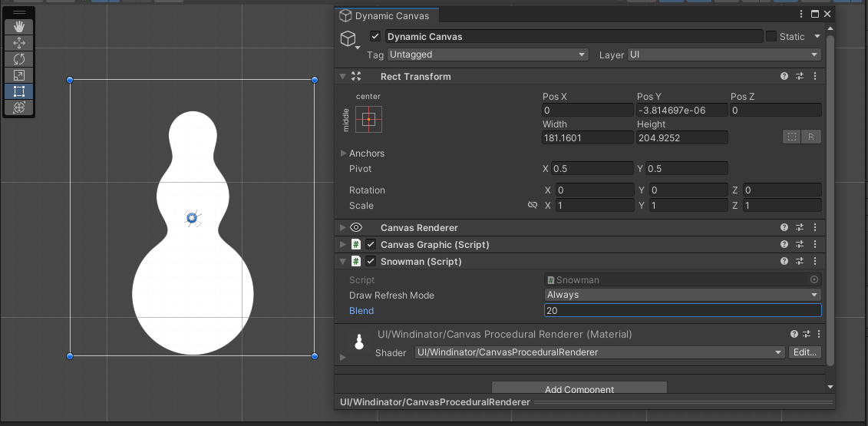Click the Pivot X field

(x=592, y=168)
